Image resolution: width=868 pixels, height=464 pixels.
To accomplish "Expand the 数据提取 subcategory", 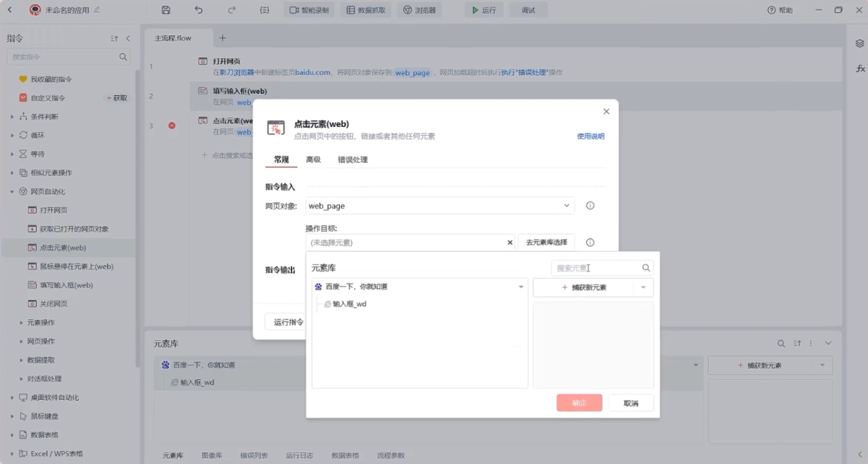I will (x=21, y=360).
